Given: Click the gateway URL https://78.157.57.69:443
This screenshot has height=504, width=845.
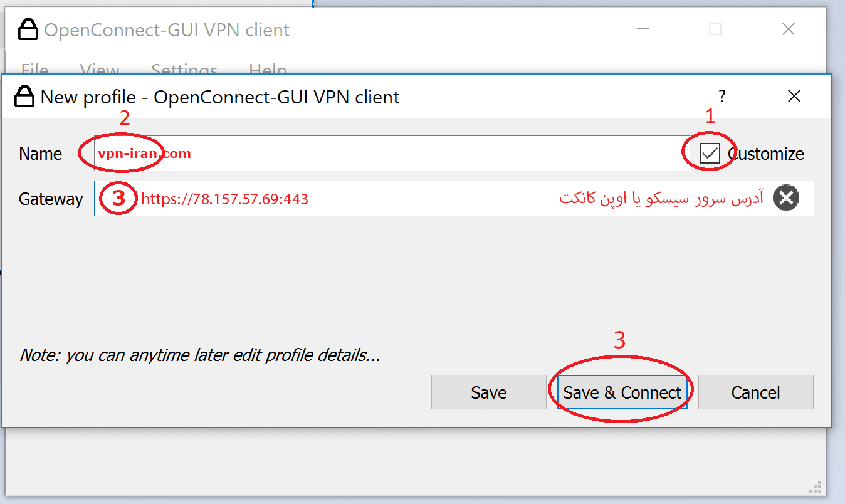Looking at the screenshot, I should pos(224,199).
